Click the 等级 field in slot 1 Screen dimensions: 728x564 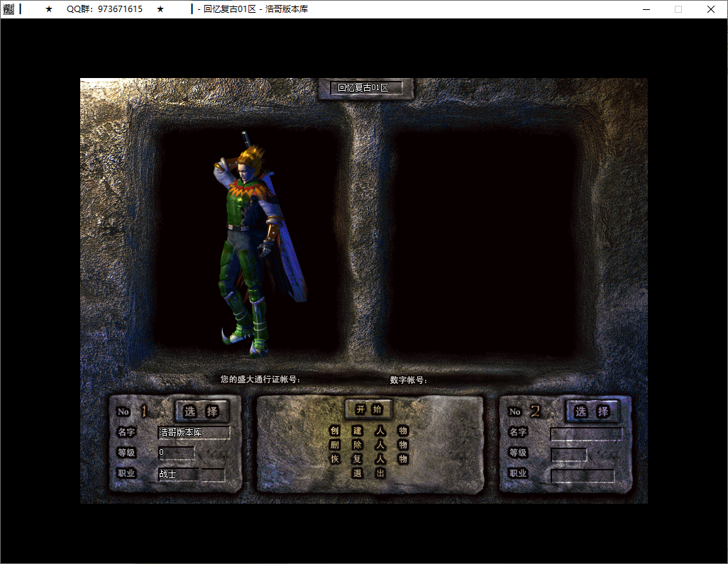[x=176, y=453]
